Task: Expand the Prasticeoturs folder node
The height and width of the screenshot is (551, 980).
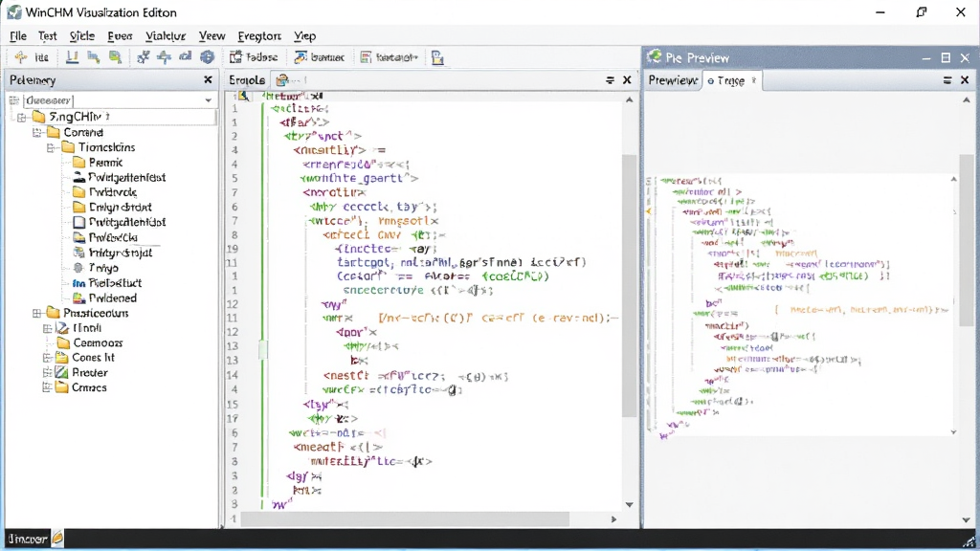Action: tap(37, 313)
